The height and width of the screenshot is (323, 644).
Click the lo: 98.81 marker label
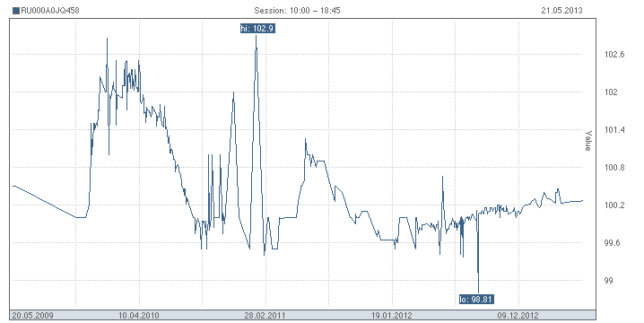tap(476, 299)
